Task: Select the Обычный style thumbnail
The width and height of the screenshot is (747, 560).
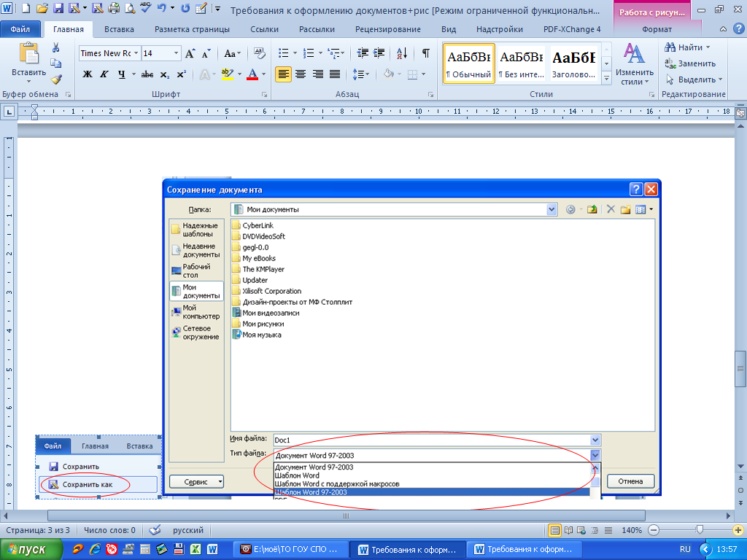Action: (469, 63)
